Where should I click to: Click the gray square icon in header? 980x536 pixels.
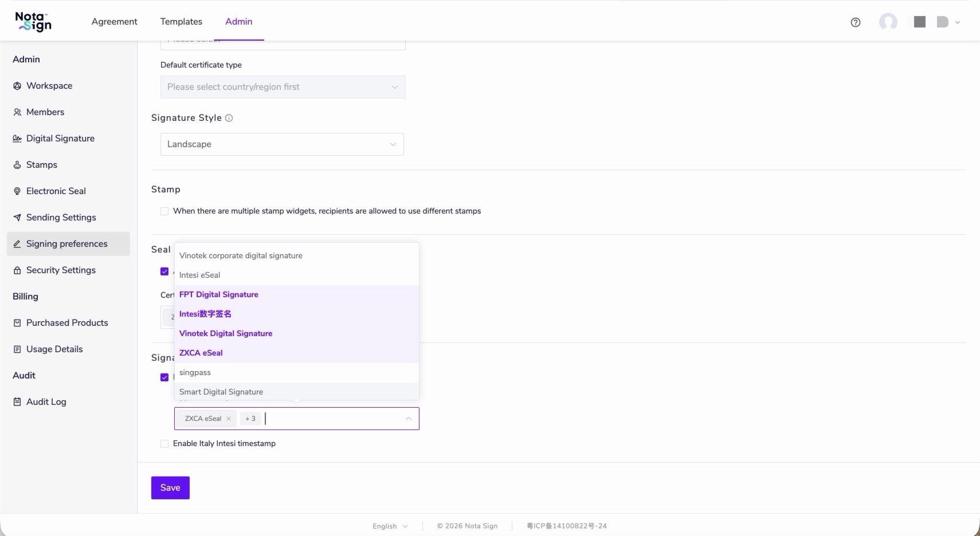[920, 22]
